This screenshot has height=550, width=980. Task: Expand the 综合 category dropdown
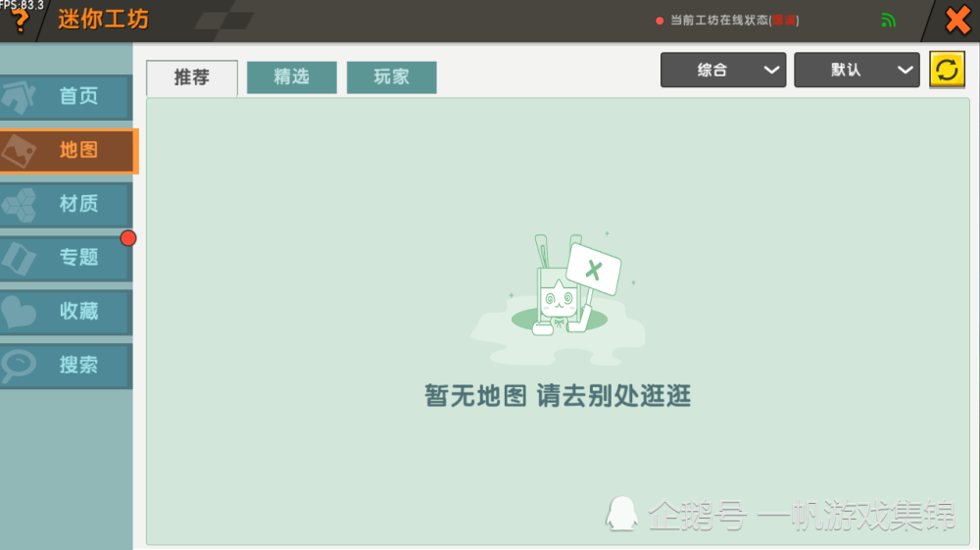(723, 70)
